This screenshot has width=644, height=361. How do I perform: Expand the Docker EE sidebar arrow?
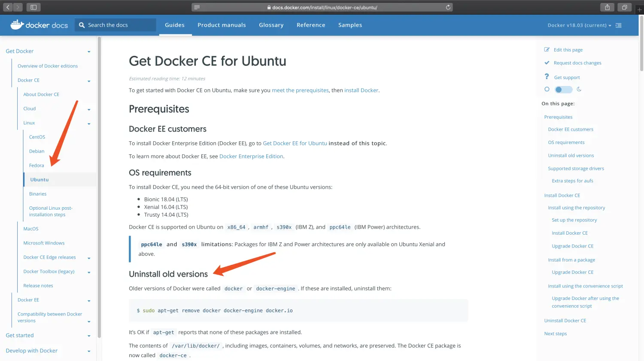tap(89, 301)
